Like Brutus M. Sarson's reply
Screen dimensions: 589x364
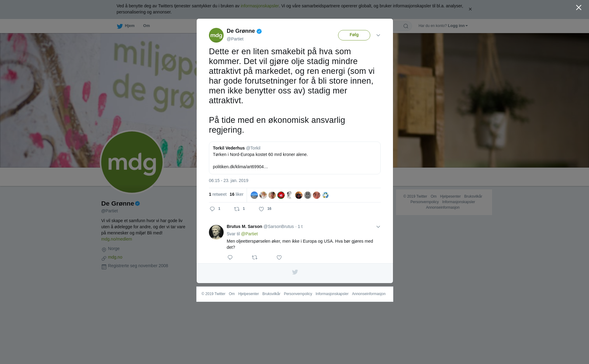pos(279,257)
